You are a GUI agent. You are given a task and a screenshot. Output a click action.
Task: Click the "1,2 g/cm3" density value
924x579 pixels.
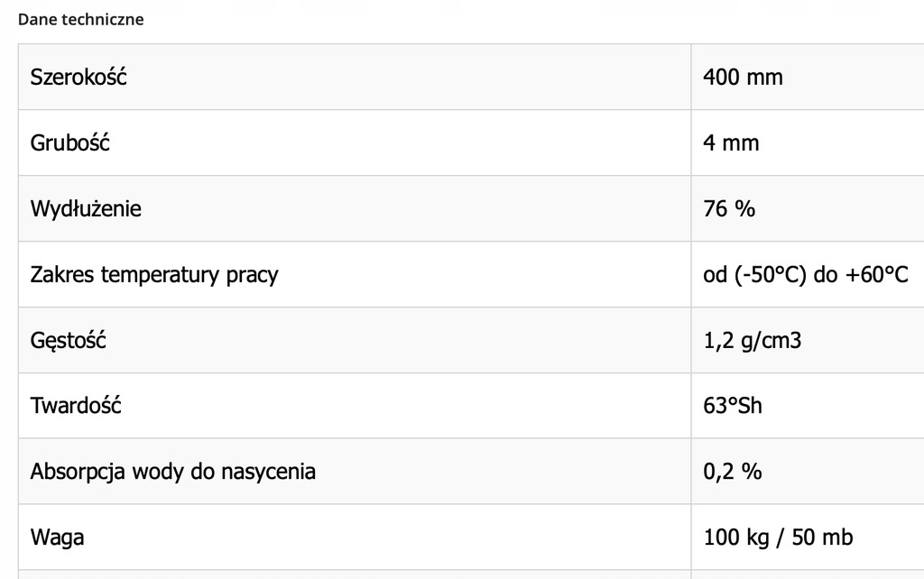point(753,341)
